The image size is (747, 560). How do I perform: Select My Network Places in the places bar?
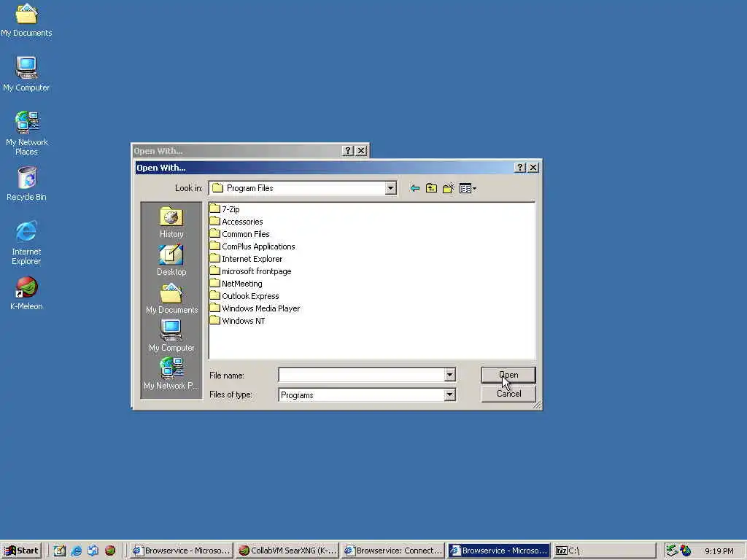(171, 374)
